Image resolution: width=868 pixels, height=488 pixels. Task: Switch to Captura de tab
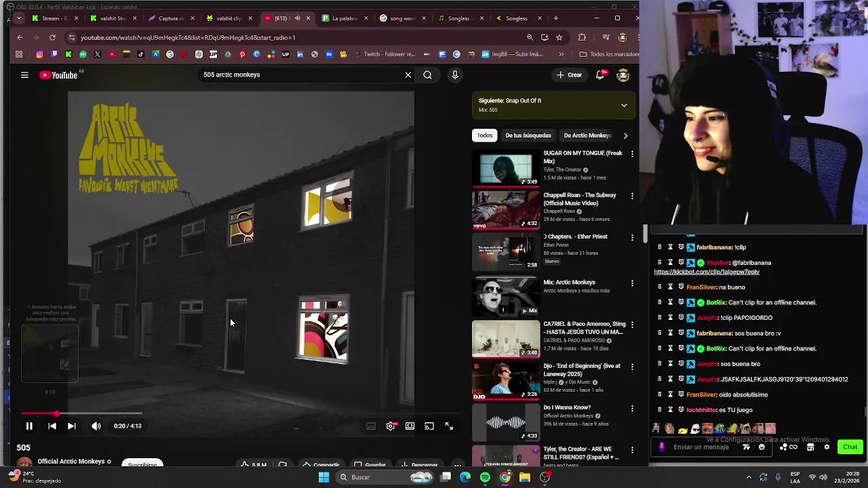pos(171,18)
